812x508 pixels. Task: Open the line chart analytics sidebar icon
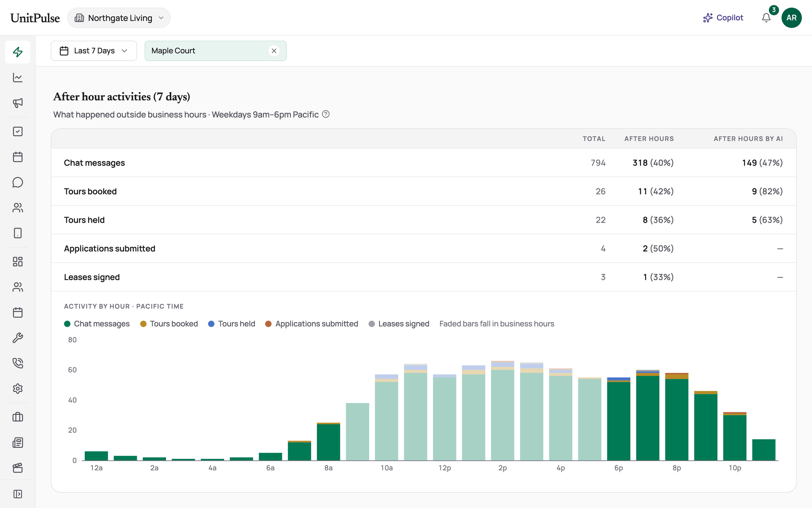18,78
